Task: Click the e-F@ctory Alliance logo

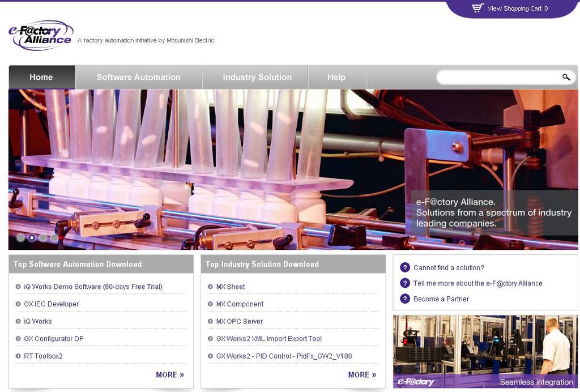Action: pos(41,35)
